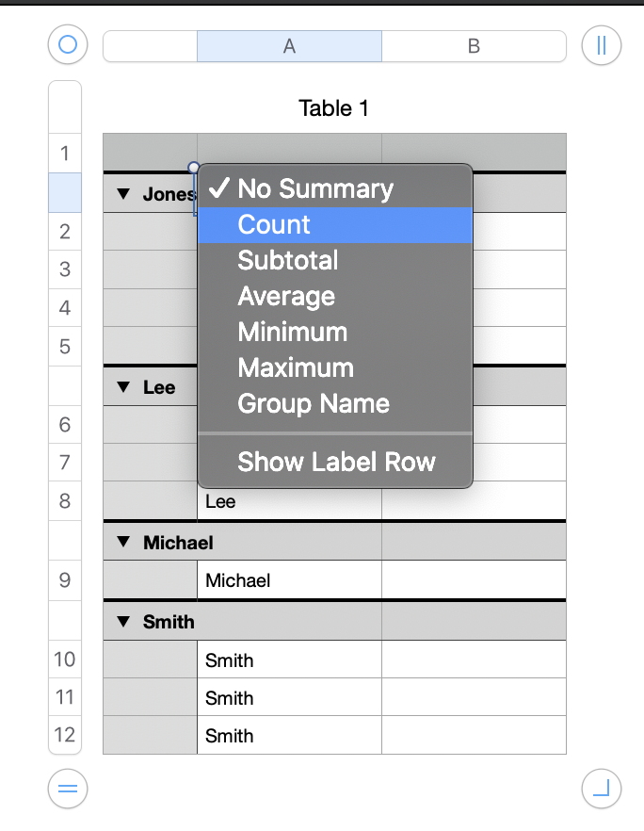
Task: Click the Table 1 title
Action: (333, 108)
